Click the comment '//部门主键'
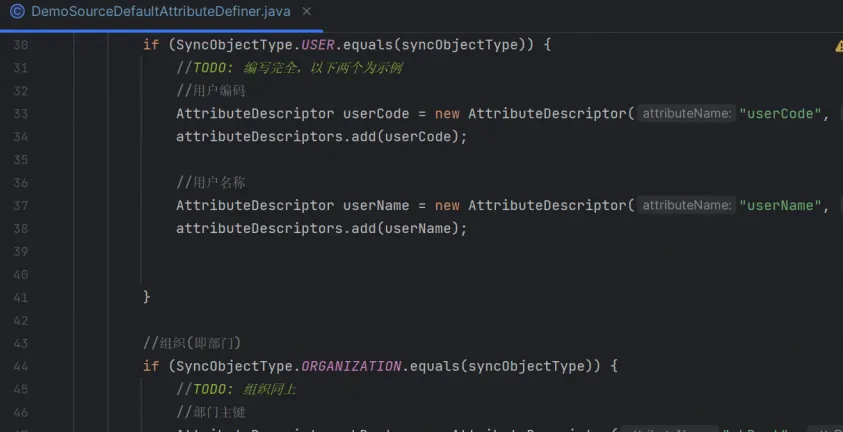The image size is (843, 432). (211, 412)
